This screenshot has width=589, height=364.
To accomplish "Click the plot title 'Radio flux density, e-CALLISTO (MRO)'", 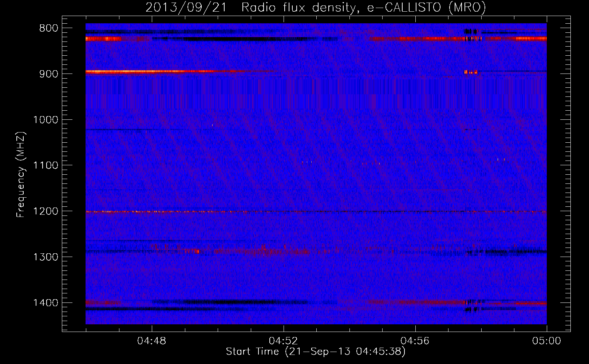I will point(364,7).
